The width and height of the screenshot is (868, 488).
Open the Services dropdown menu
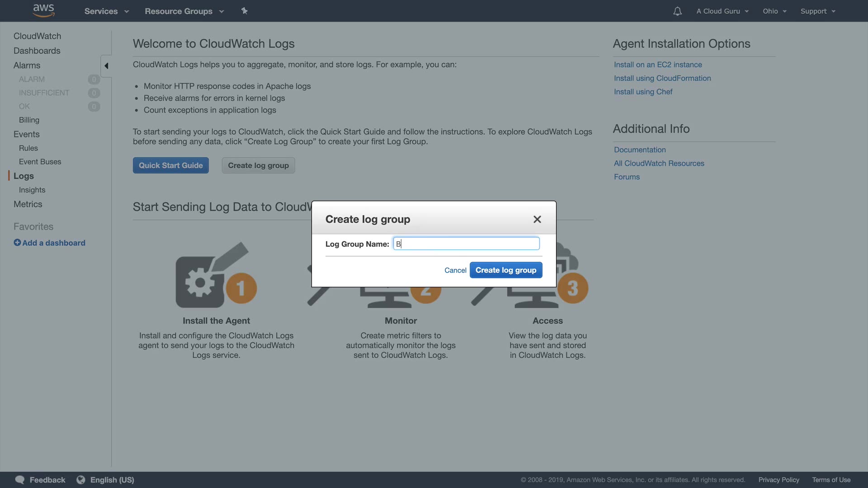click(x=106, y=11)
